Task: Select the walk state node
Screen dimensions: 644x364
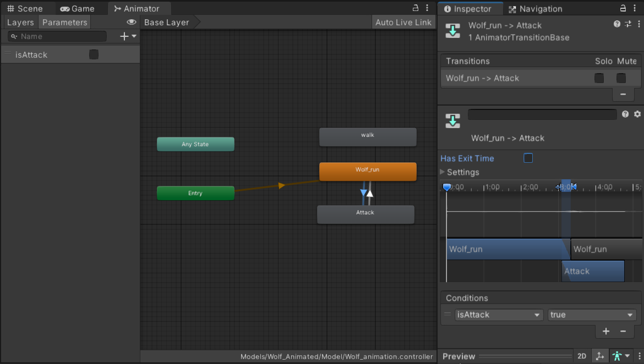Action: point(368,137)
